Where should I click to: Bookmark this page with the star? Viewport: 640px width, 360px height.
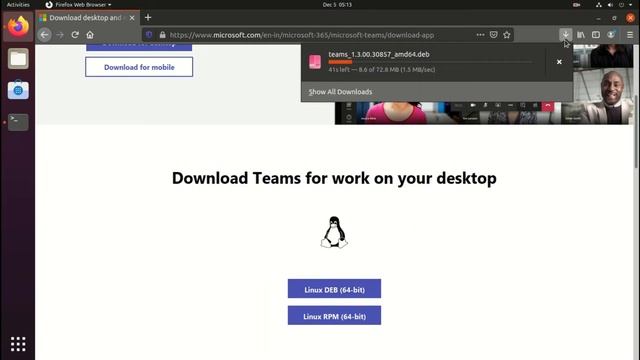(x=507, y=35)
